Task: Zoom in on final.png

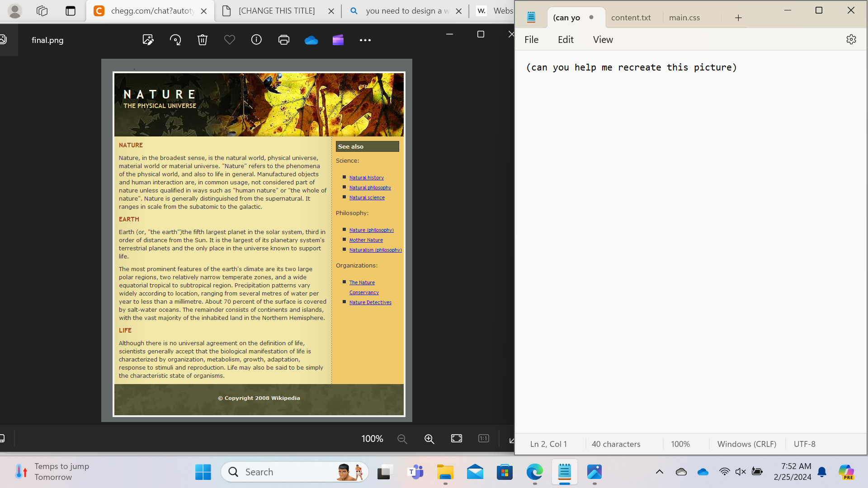Action: point(429,438)
